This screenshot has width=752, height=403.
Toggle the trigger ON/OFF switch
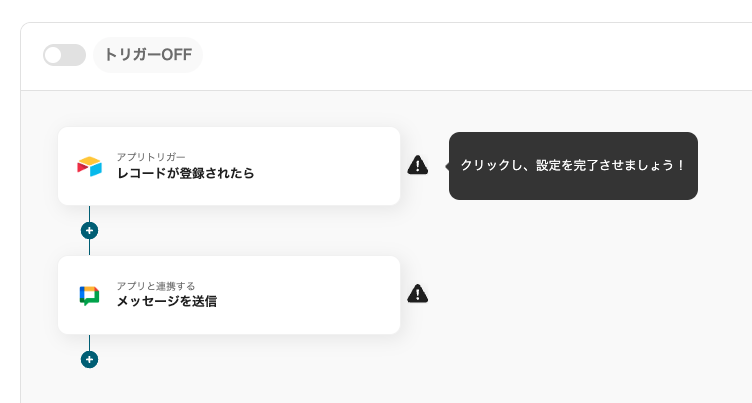pyautogui.click(x=64, y=55)
